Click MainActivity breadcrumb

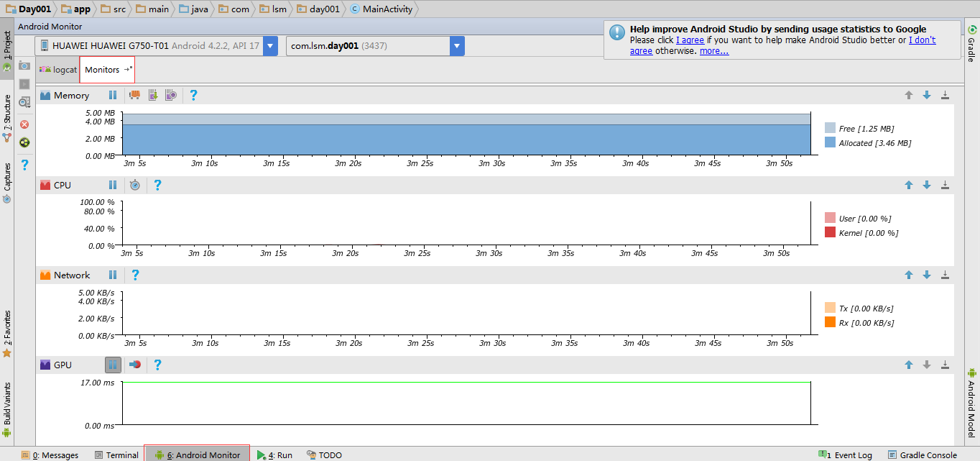pos(381,9)
